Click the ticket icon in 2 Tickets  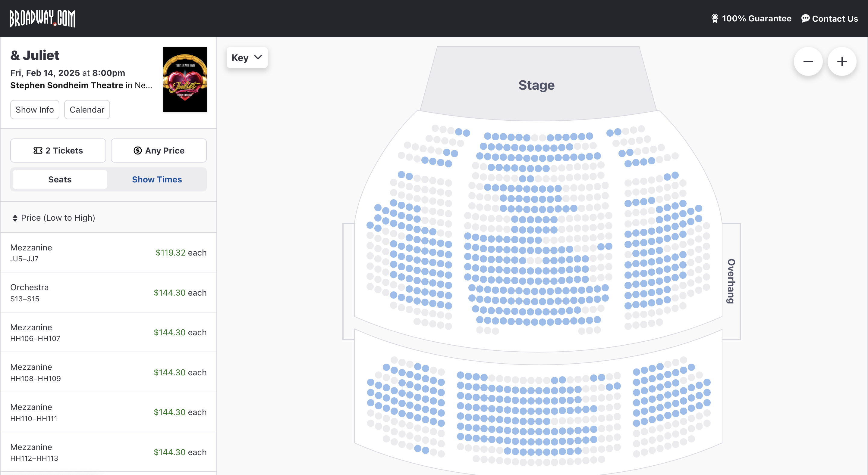38,151
